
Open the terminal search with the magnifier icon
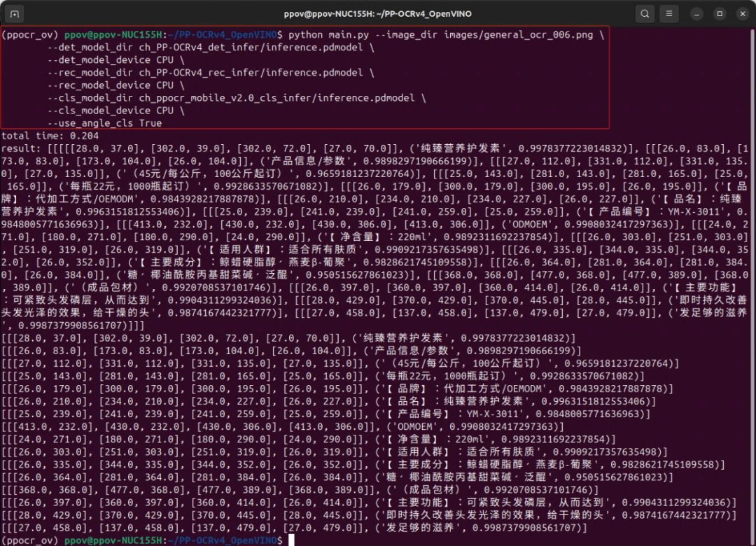(644, 13)
